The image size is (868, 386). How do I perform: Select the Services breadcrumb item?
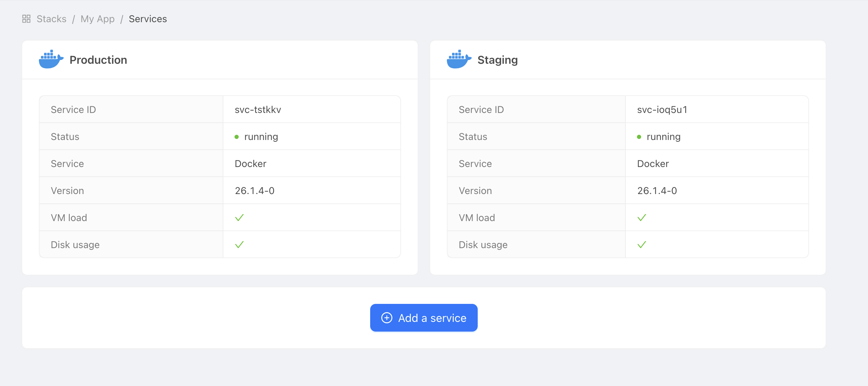(x=148, y=19)
